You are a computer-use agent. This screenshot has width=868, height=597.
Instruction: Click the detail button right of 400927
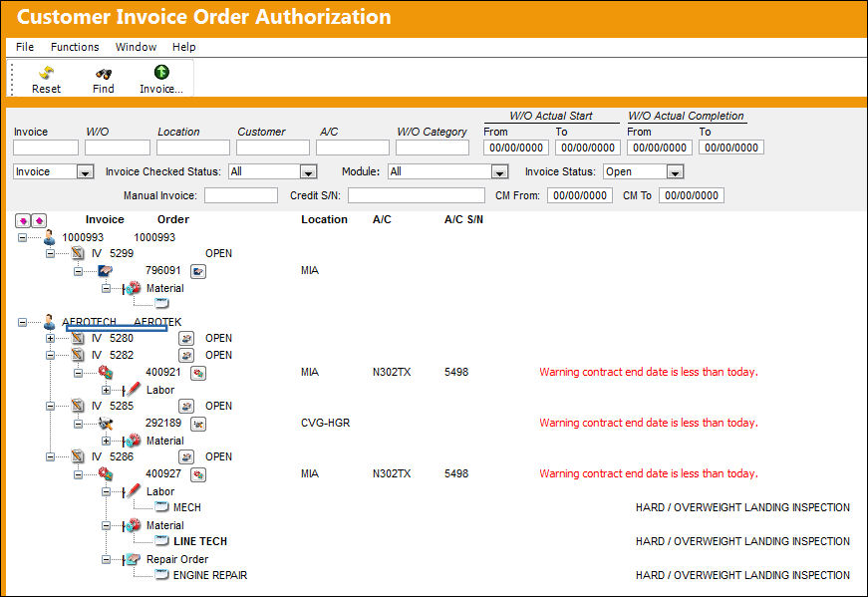(198, 475)
